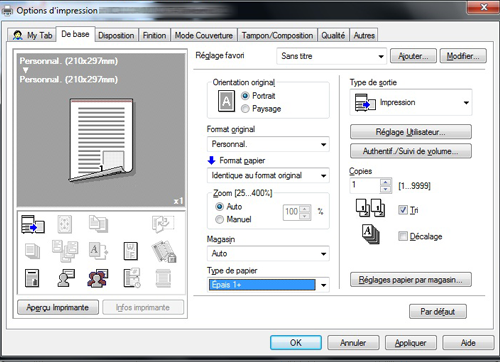Close the Options d'impression dialog
This screenshot has width=500, height=362.
pyautogui.click(x=483, y=7)
